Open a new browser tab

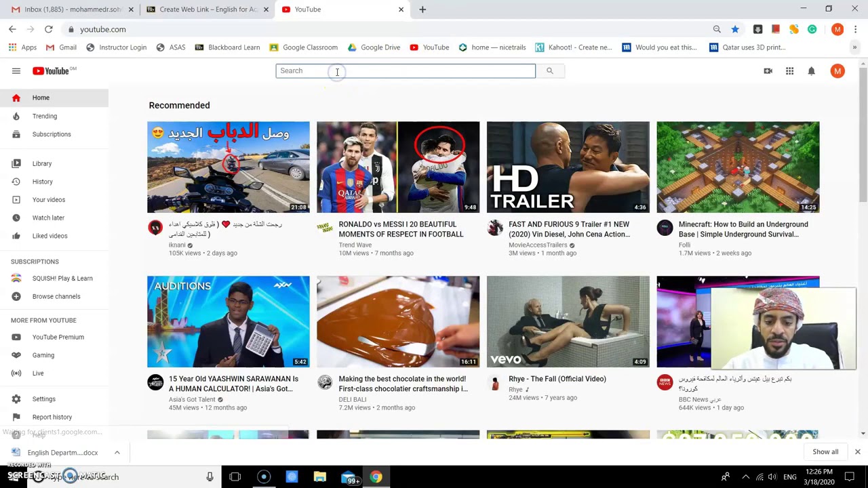(x=422, y=9)
